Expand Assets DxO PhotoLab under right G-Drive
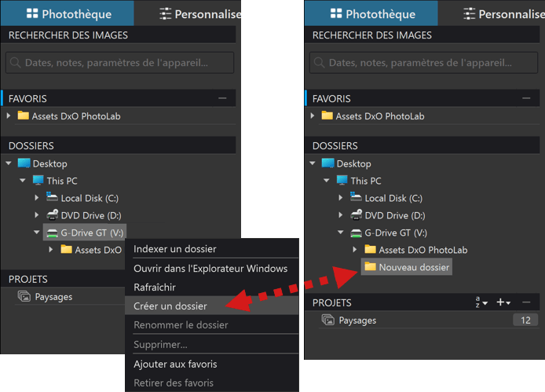This screenshot has height=392, width=545. click(354, 249)
